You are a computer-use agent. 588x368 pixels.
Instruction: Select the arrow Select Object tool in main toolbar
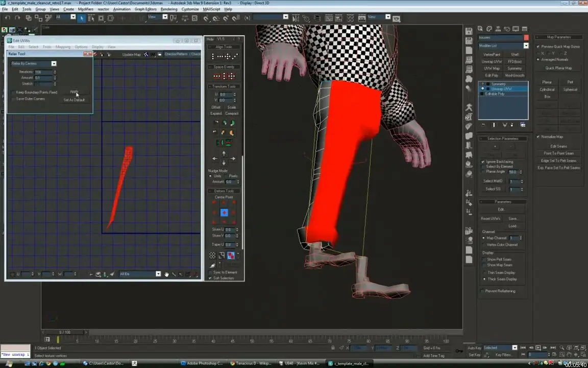82,18
